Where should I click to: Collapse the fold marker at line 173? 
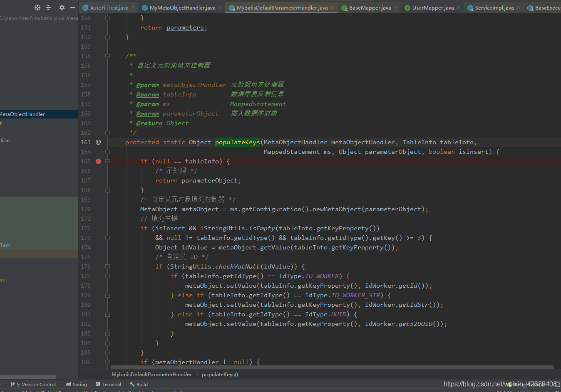[x=107, y=238]
